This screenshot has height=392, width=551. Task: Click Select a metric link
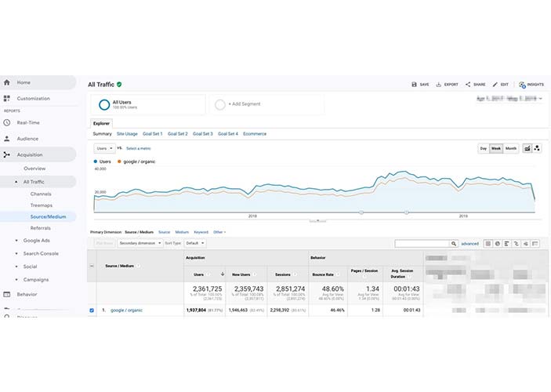pos(139,148)
